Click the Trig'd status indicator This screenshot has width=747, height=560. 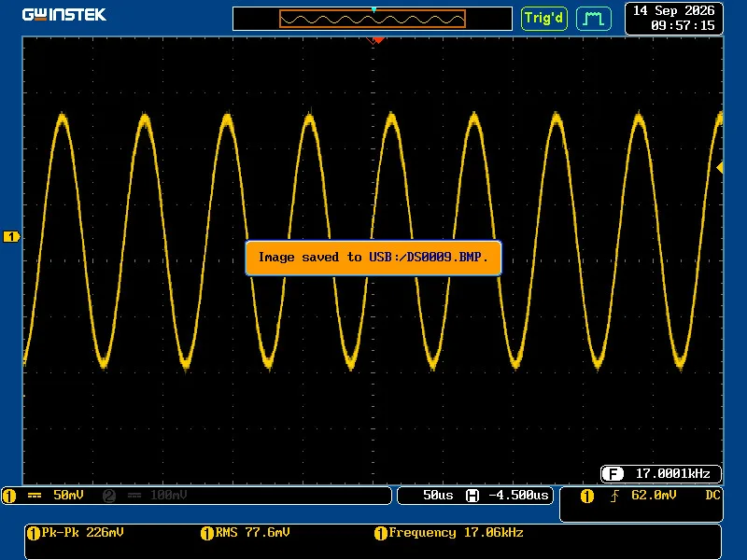click(x=544, y=19)
